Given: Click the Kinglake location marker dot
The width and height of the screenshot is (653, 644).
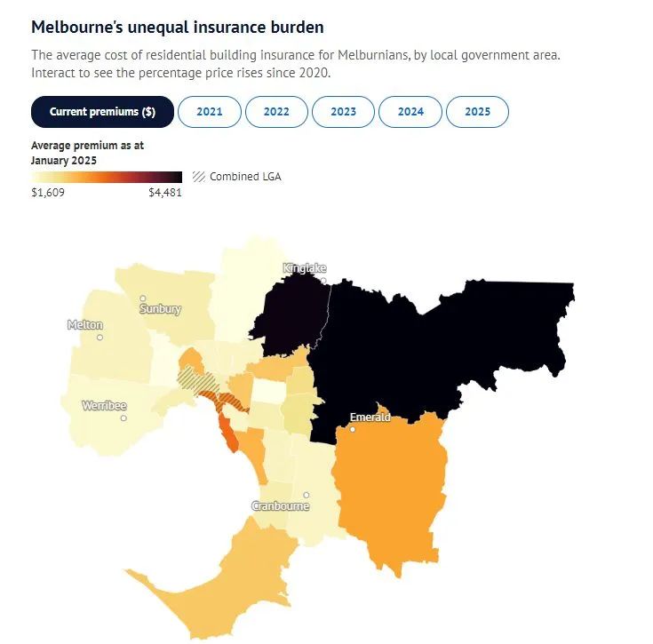Looking at the screenshot, I should pyautogui.click(x=323, y=281).
